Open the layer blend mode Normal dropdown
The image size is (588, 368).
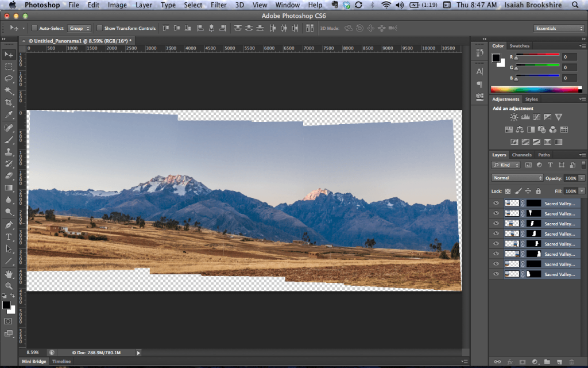(517, 178)
